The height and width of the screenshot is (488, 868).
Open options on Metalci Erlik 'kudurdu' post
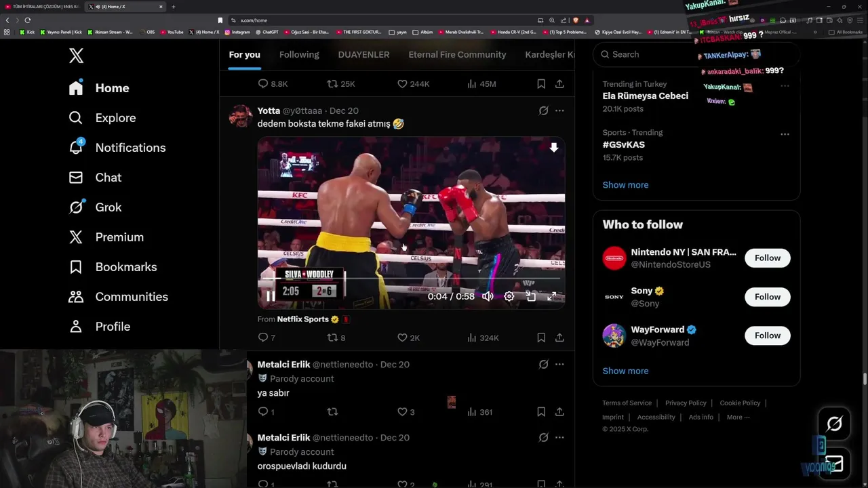coord(559,437)
